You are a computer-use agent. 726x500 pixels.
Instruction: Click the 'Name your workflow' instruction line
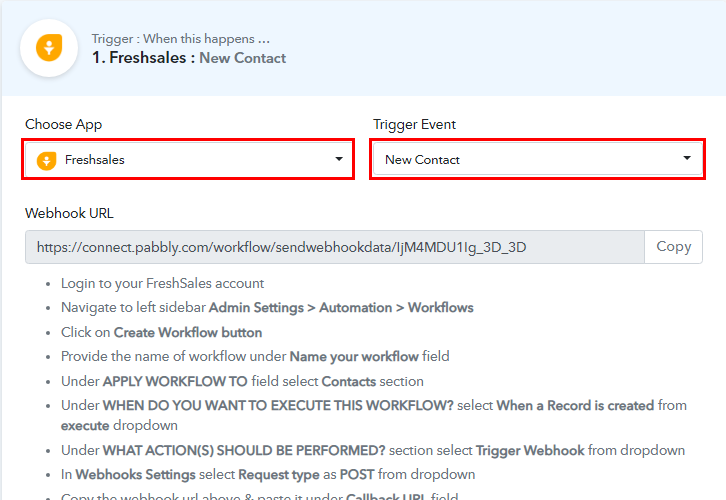coord(255,356)
